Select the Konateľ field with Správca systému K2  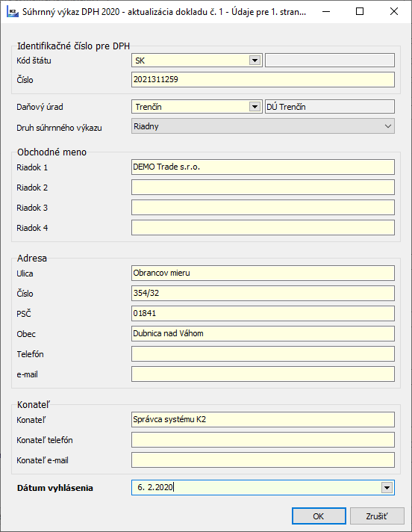point(263,419)
